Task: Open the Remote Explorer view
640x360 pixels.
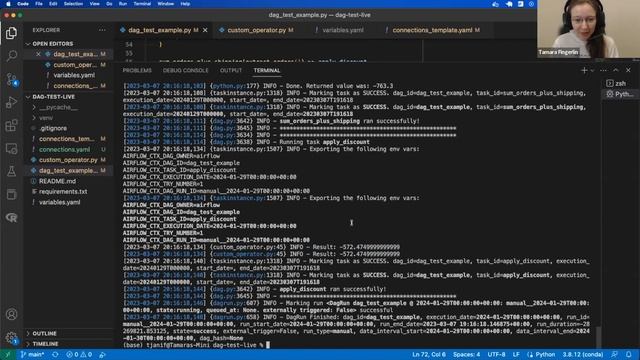Action: (11, 149)
